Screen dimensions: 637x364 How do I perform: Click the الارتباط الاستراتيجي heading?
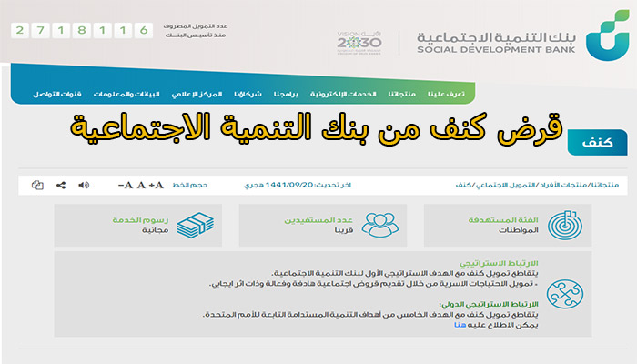(x=499, y=263)
